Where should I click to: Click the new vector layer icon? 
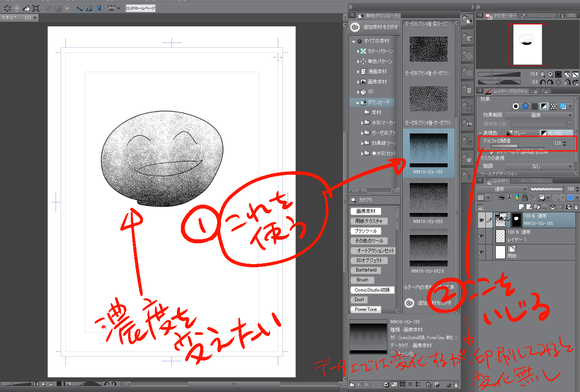point(530,207)
